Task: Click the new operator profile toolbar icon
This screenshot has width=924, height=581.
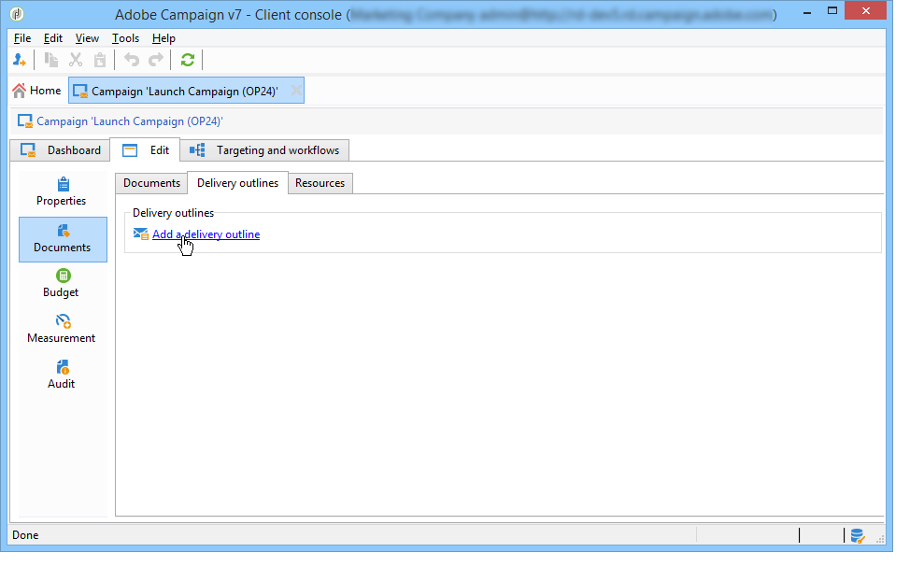Action: point(19,60)
